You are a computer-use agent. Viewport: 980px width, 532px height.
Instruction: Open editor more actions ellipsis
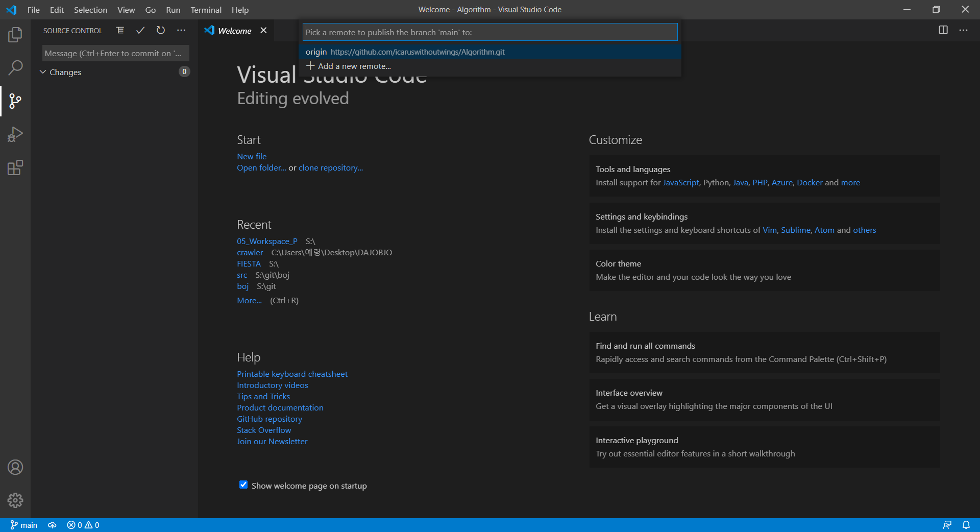(963, 30)
